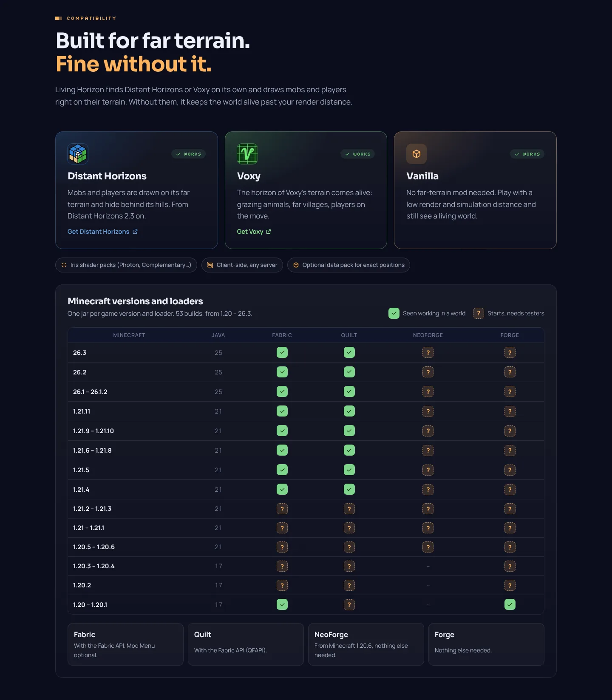The height and width of the screenshot is (700, 612).
Task: Click the WORKS badge on Distant Horizons card
Action: [189, 154]
